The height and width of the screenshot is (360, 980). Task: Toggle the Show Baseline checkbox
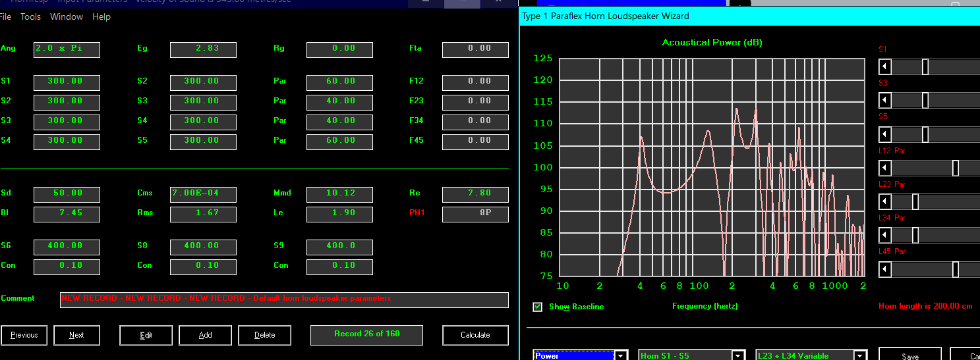click(538, 307)
